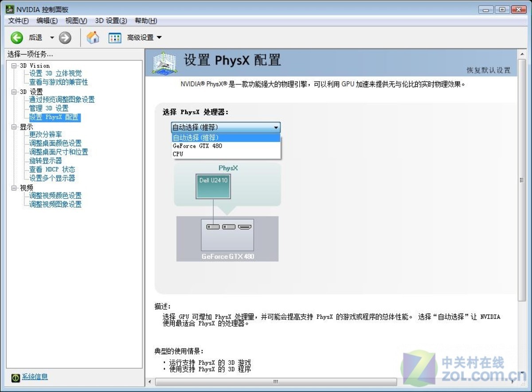This screenshot has height=392, width=532.
Task: Collapse the 3D 设置 tree node
Action: (x=14, y=92)
